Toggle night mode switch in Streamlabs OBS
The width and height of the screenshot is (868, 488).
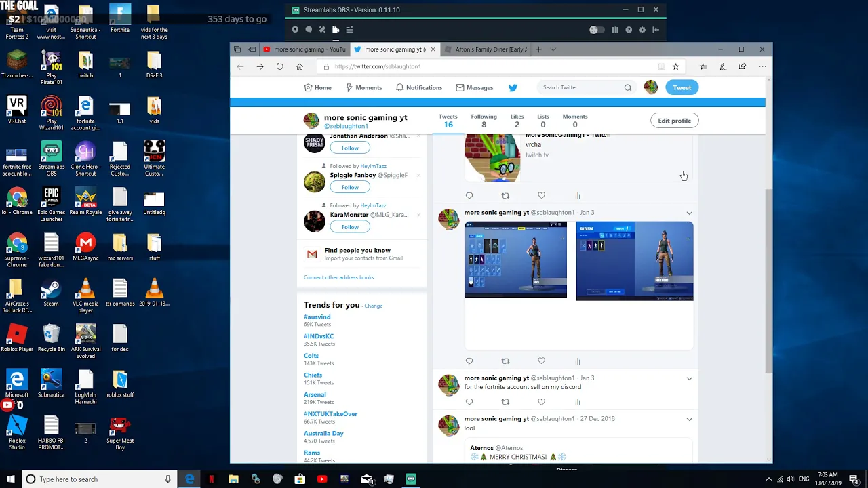596,29
